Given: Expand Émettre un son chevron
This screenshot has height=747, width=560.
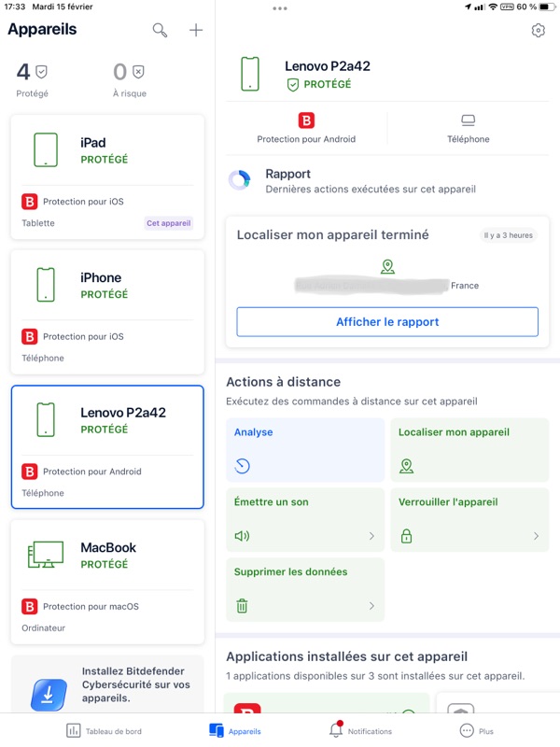Looking at the screenshot, I should 371,536.
